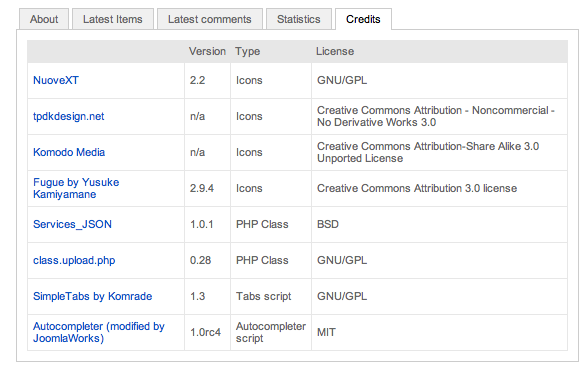Click Icons type in Fugue row

pos(249,188)
